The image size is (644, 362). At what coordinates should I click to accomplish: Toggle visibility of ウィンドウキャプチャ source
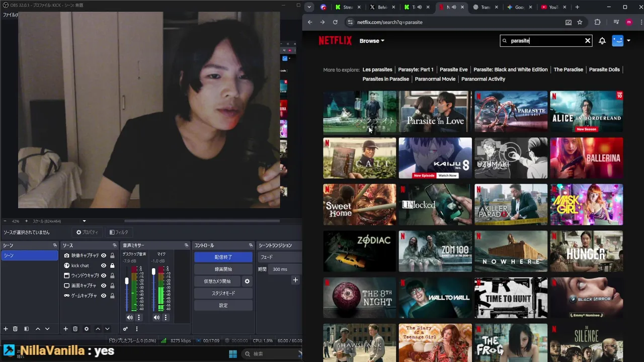[104, 276]
